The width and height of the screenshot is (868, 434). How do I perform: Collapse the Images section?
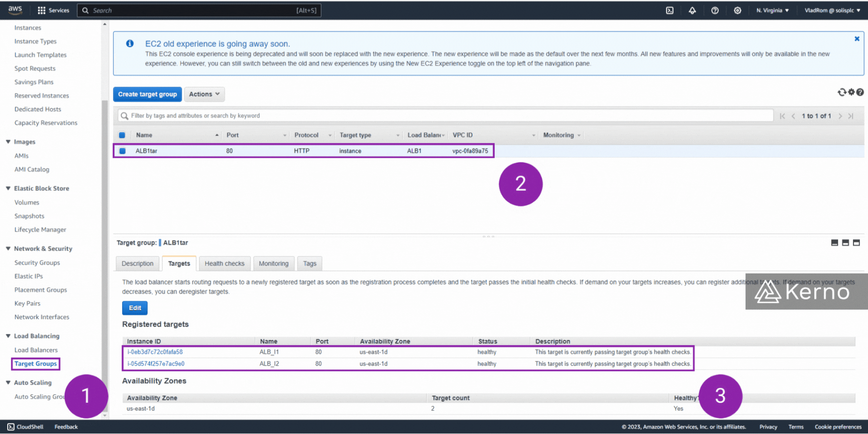point(8,142)
